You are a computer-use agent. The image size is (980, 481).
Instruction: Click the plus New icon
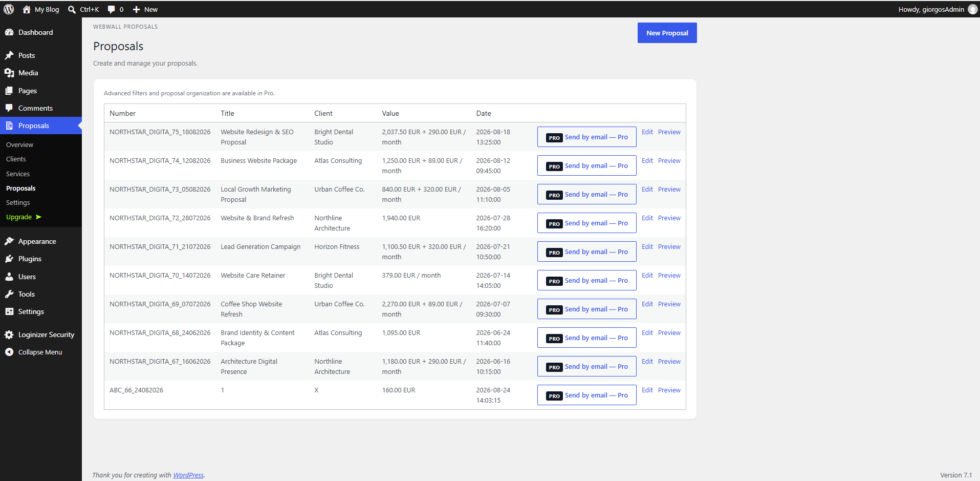136,9
